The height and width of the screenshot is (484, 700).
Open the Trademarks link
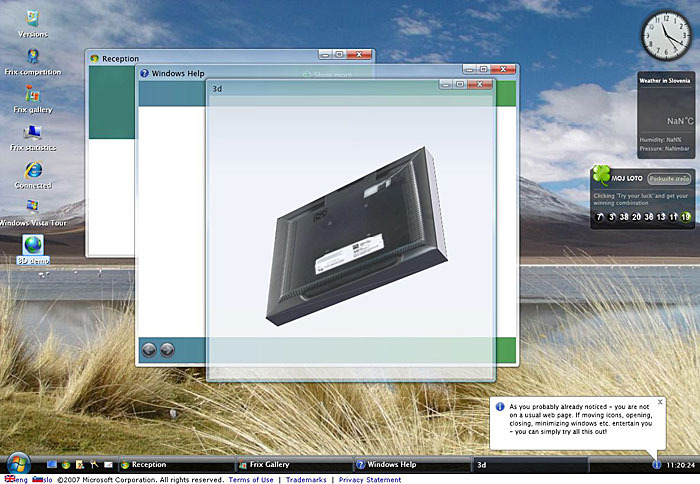tap(306, 480)
